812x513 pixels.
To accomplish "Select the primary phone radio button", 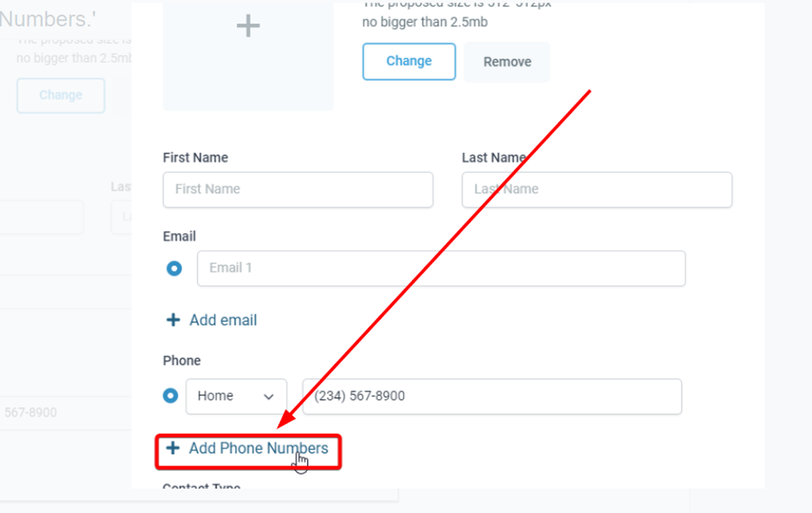I will pyautogui.click(x=171, y=395).
